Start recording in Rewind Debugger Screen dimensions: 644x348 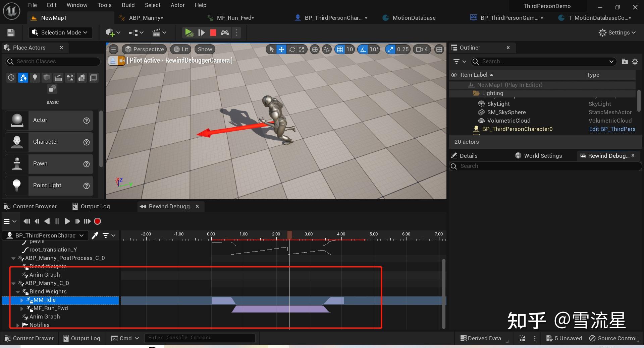[98, 221]
